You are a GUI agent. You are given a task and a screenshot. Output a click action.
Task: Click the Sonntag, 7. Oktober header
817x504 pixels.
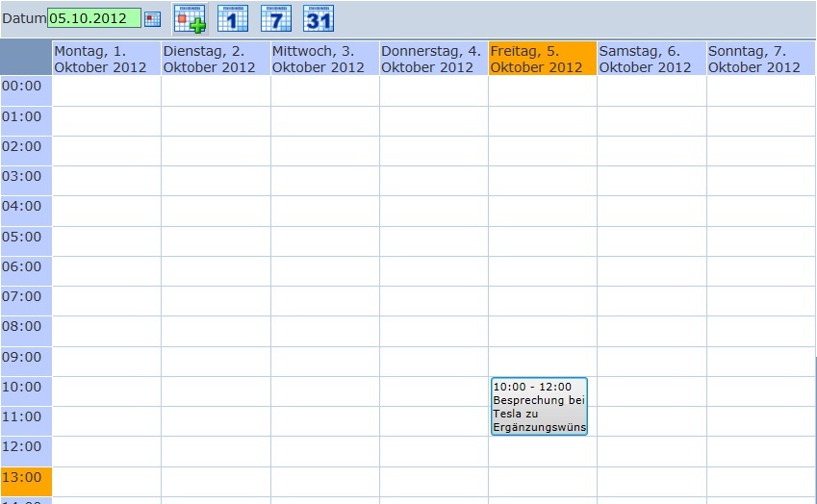(x=760, y=59)
